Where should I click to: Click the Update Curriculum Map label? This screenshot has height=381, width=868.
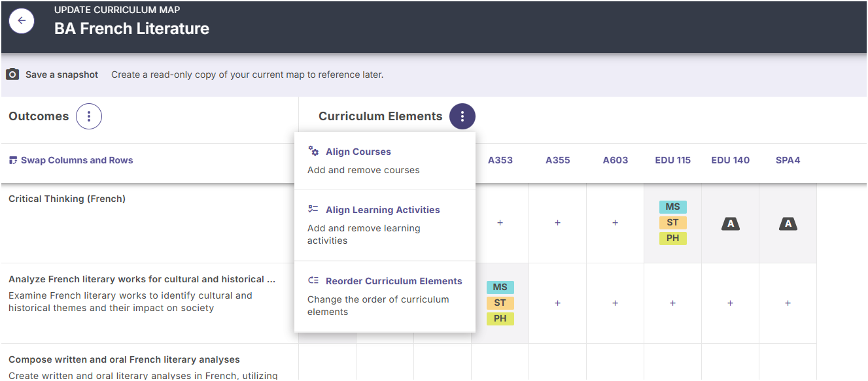click(x=117, y=10)
